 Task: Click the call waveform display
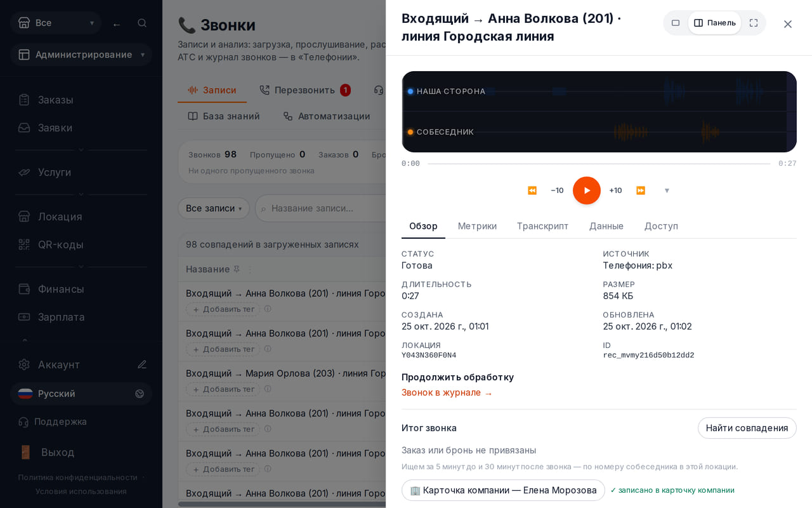tap(599, 112)
